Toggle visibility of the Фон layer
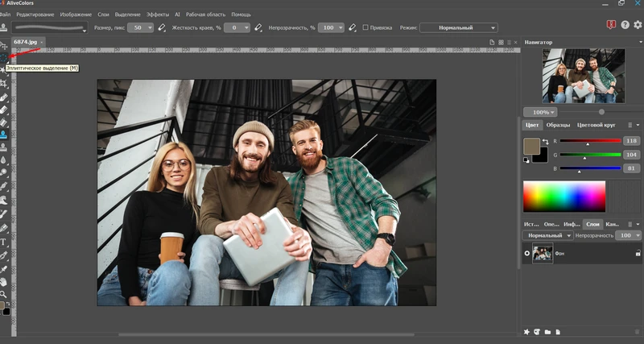The width and height of the screenshot is (644, 344). tap(527, 253)
